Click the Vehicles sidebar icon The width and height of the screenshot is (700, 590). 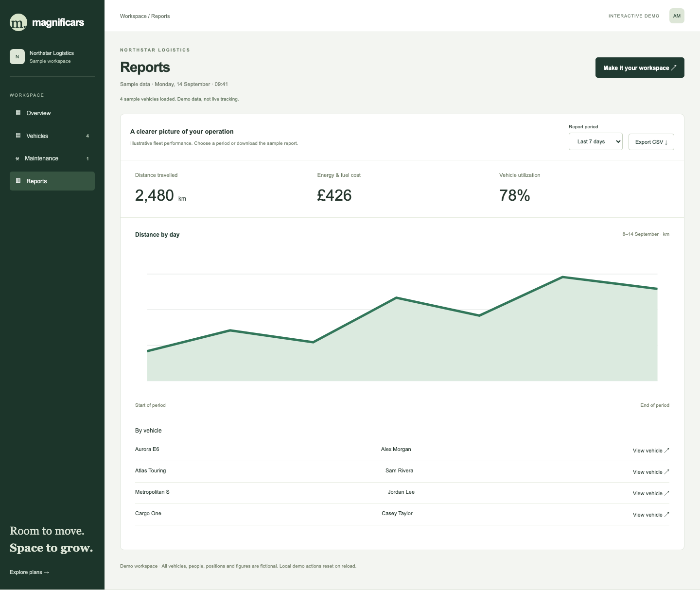pyautogui.click(x=18, y=136)
